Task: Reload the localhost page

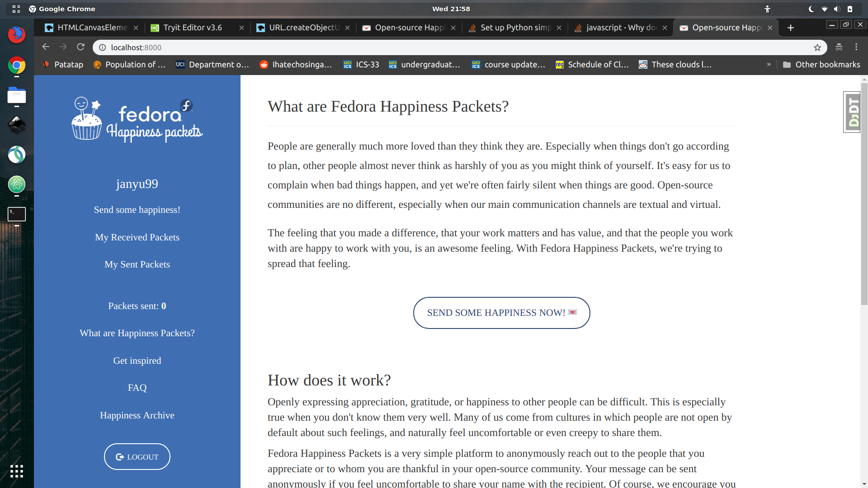Action: (x=81, y=47)
